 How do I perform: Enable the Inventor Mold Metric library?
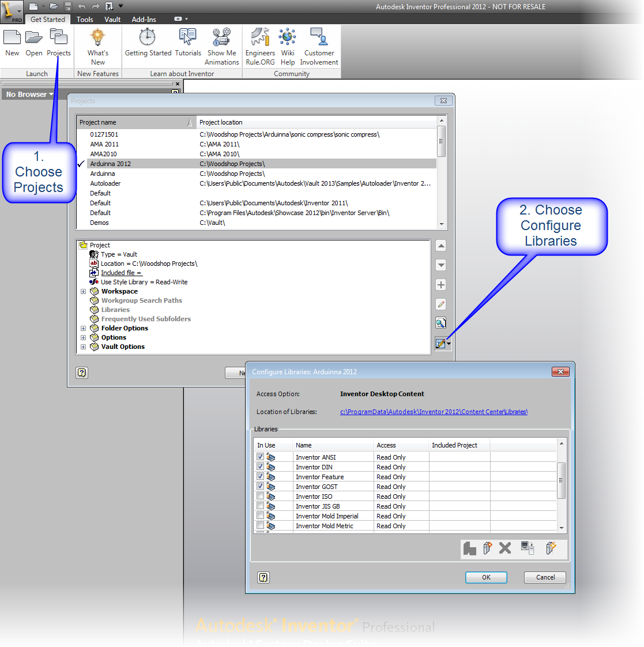(x=260, y=526)
